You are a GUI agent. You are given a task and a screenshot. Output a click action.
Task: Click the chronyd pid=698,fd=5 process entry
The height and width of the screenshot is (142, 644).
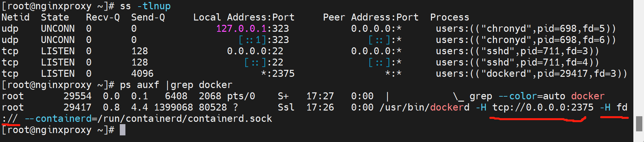(x=526, y=28)
